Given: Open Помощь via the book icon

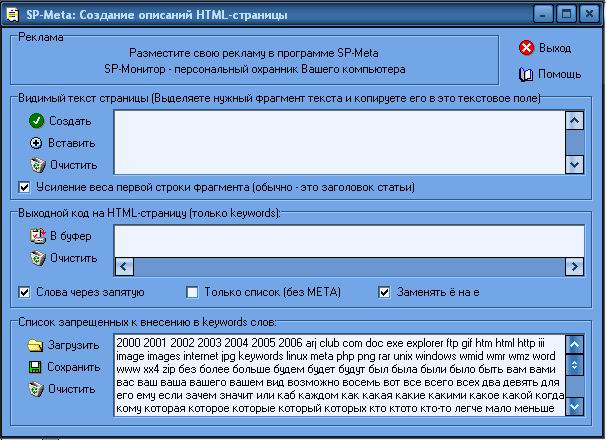Looking at the screenshot, I should pyautogui.click(x=526, y=74).
